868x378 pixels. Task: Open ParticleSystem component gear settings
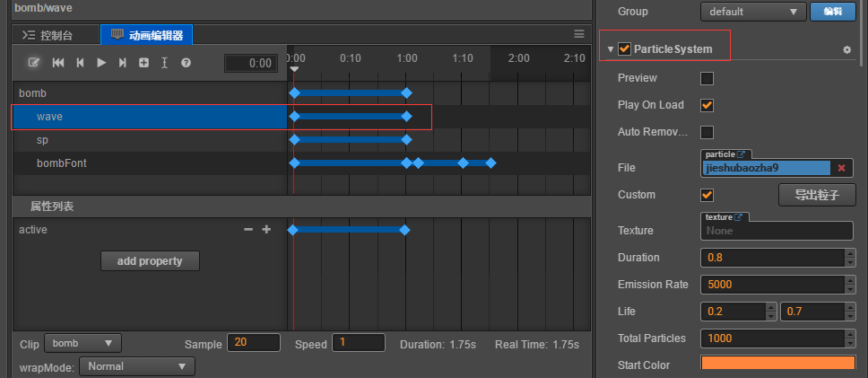[x=846, y=49]
